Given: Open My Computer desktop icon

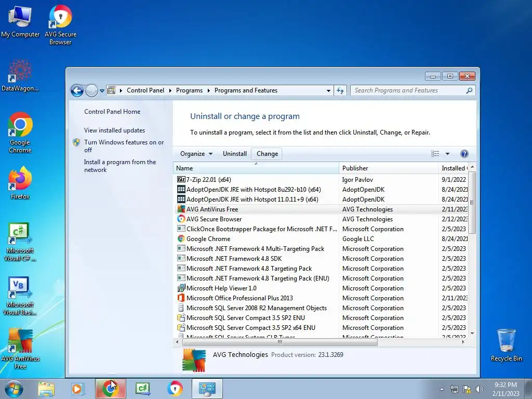Looking at the screenshot, I should [x=20, y=21].
